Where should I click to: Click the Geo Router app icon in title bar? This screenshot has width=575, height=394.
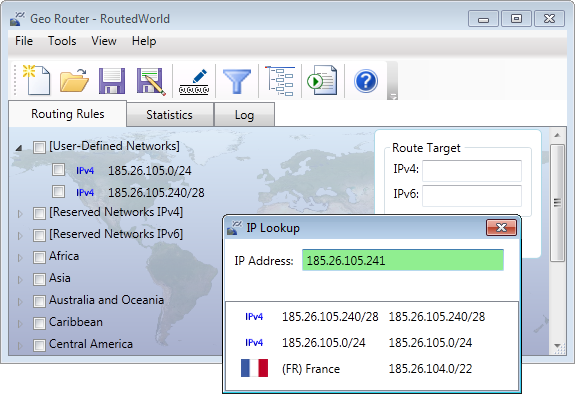click(17, 19)
